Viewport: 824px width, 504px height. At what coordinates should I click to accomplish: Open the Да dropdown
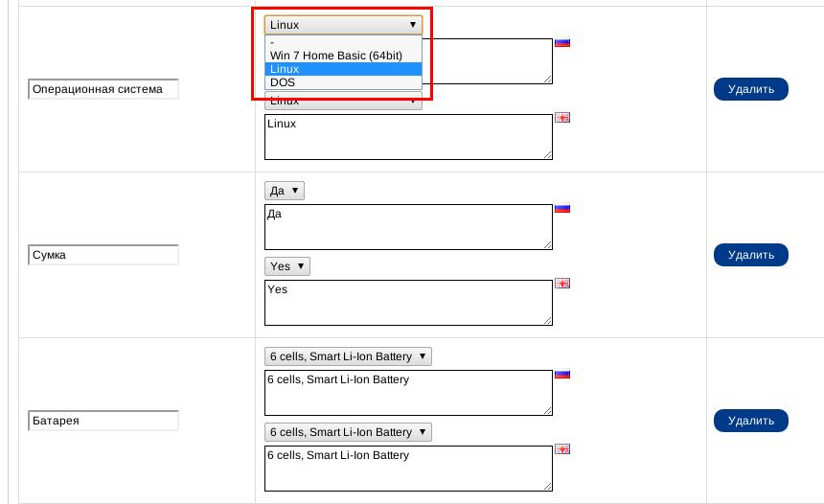click(x=285, y=191)
